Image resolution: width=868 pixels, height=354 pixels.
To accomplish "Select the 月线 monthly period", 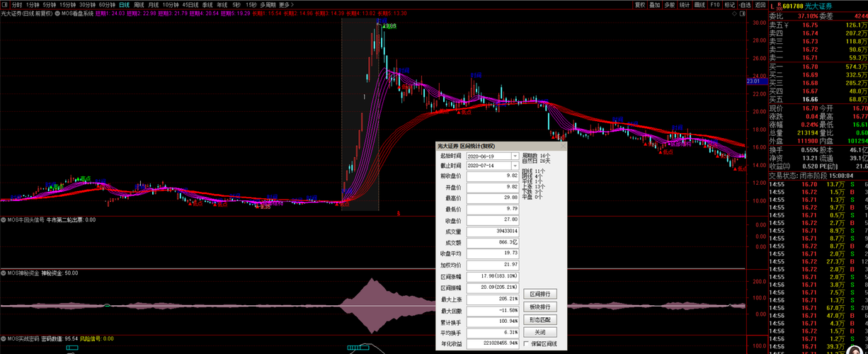I will point(154,4).
